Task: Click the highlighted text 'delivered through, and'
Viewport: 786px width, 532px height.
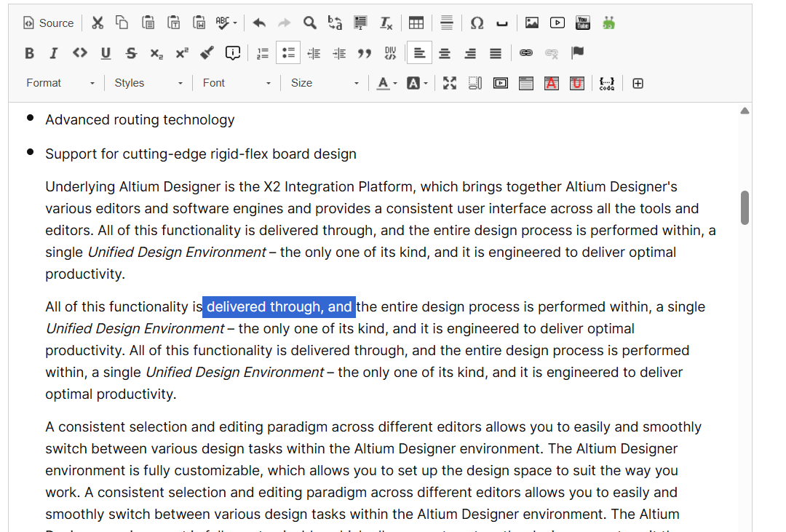Action: click(x=279, y=307)
